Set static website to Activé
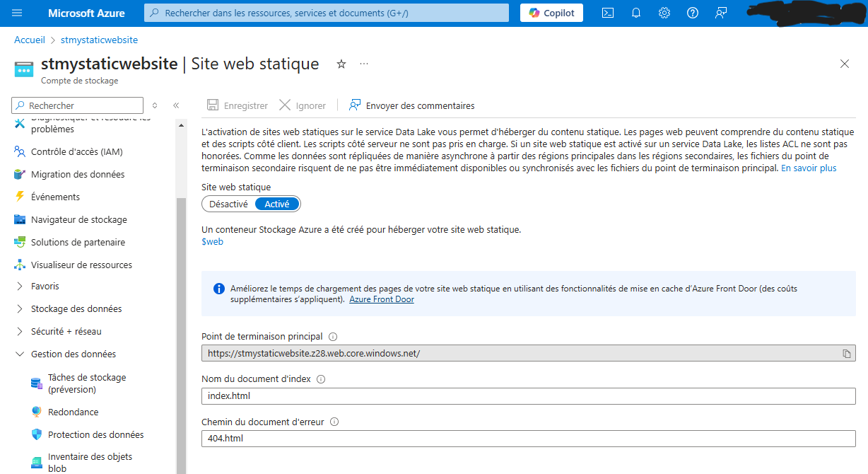The image size is (868, 474). pyautogui.click(x=277, y=204)
